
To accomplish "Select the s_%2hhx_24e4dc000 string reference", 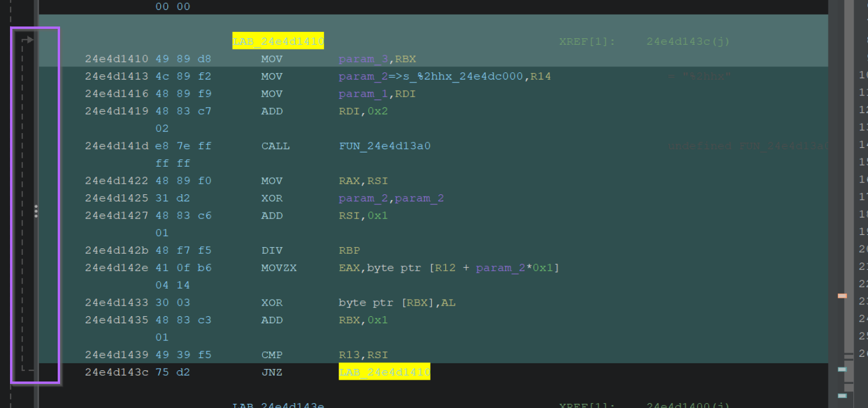I will pyautogui.click(x=445, y=77).
